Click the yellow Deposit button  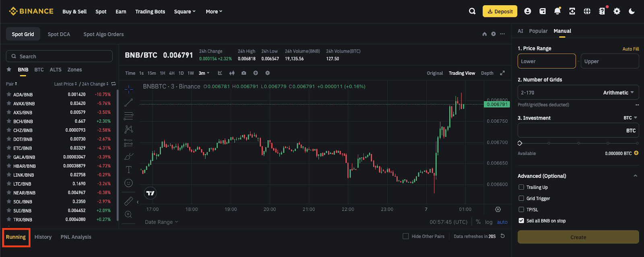500,11
